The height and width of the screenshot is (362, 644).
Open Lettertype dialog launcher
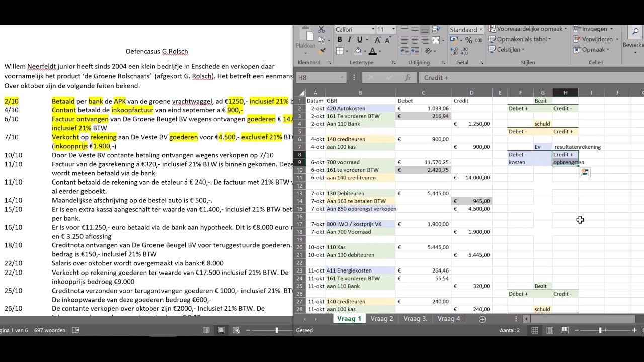[x=394, y=63]
